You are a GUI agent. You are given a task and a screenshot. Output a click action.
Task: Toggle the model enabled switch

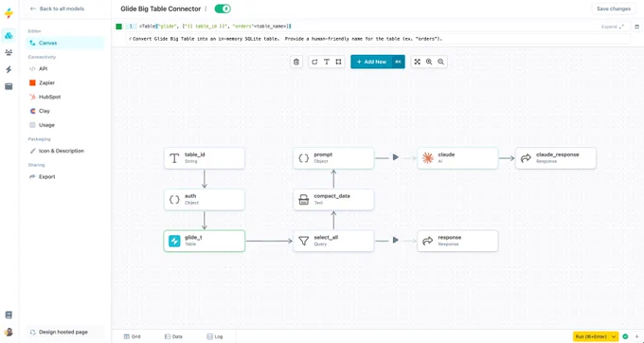(223, 9)
